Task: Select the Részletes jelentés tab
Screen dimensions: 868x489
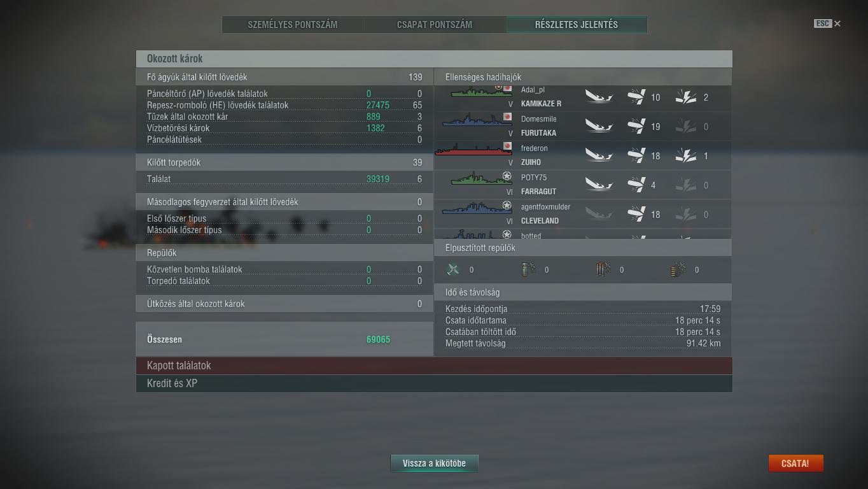Action: pos(577,25)
